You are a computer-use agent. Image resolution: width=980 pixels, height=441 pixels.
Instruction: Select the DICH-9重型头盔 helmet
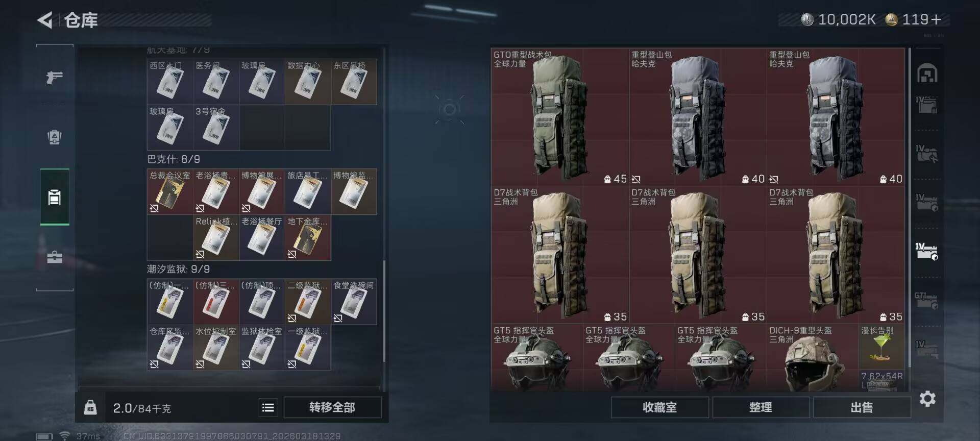click(812, 358)
